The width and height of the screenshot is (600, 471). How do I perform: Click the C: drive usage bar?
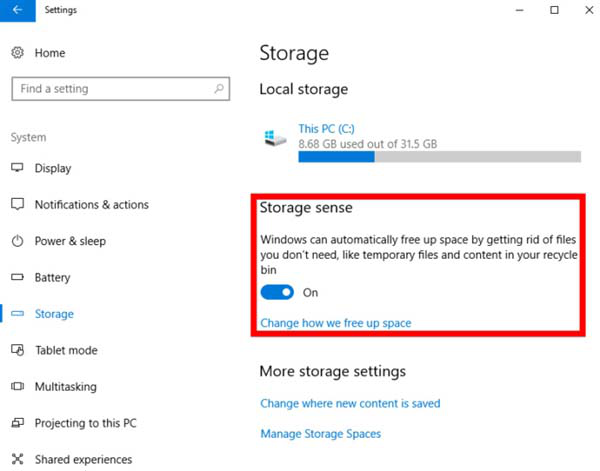point(439,157)
